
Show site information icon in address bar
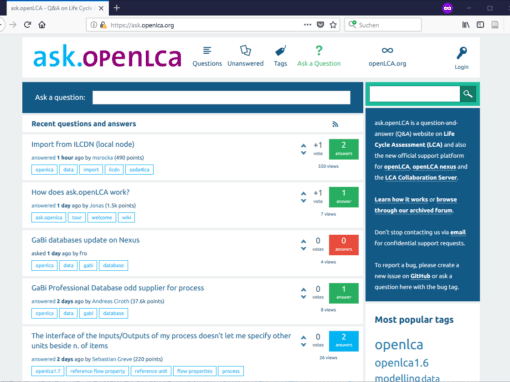click(94, 25)
